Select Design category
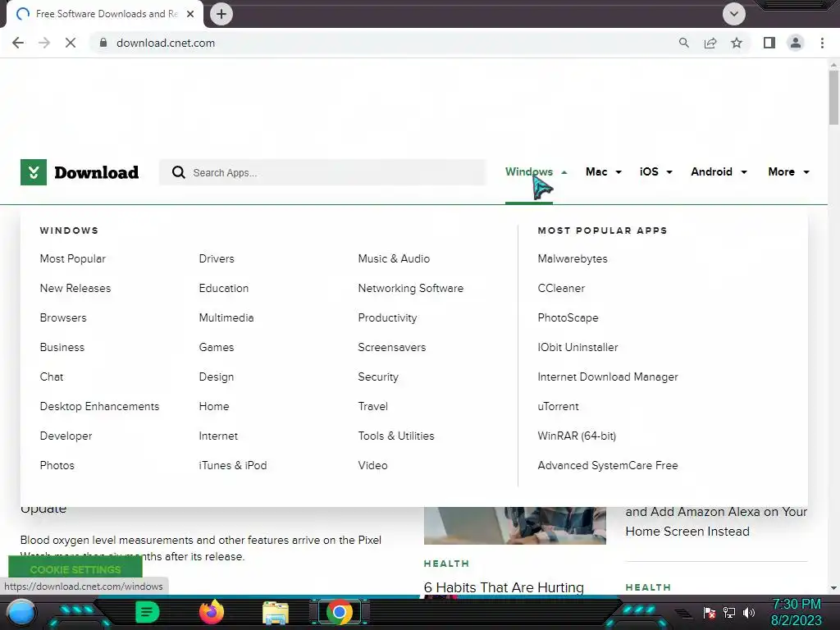The height and width of the screenshot is (630, 840). 217,377
